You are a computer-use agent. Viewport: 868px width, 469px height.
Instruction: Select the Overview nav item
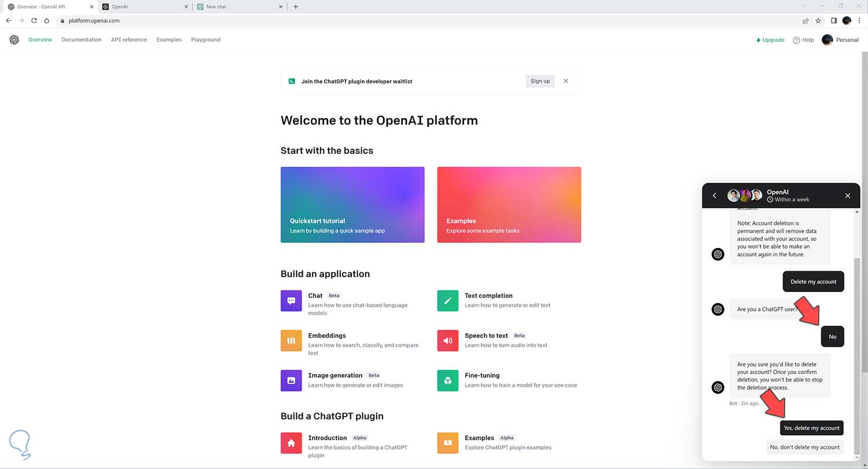[40, 40]
